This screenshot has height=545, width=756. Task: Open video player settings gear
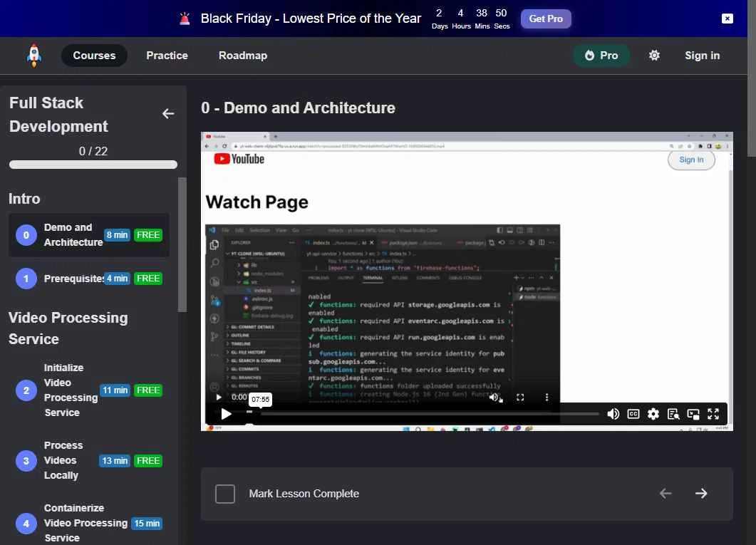653,414
